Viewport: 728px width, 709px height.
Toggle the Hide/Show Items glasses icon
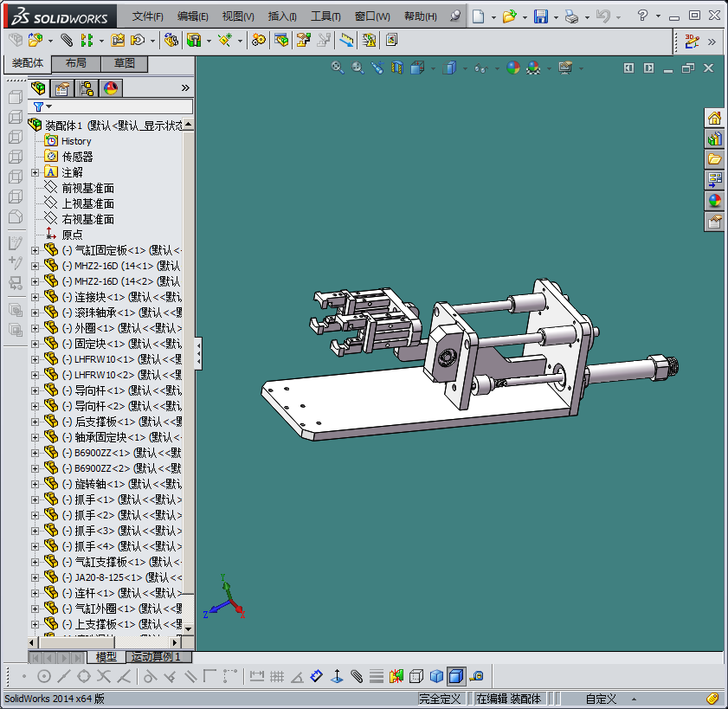coord(480,68)
